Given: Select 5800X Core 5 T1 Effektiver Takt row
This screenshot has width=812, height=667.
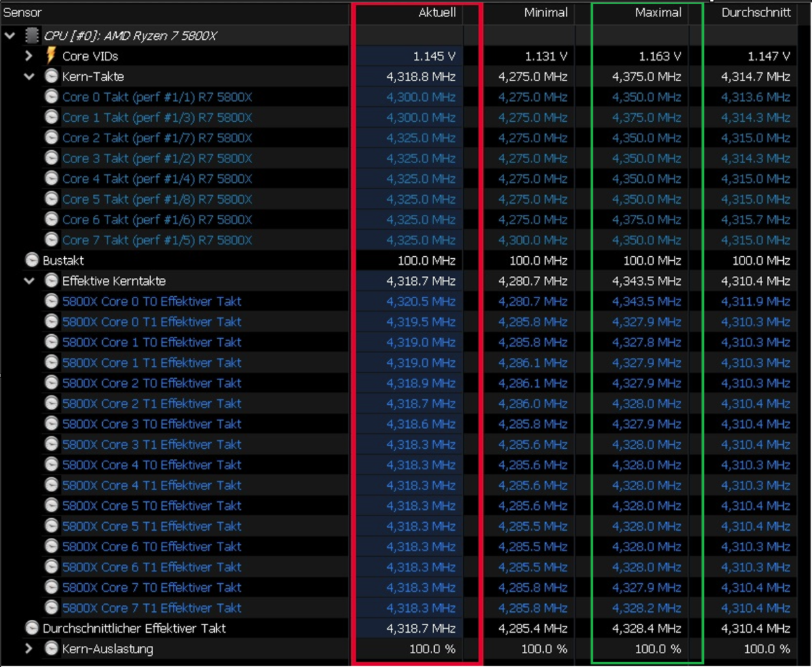Looking at the screenshot, I should pos(152,526).
